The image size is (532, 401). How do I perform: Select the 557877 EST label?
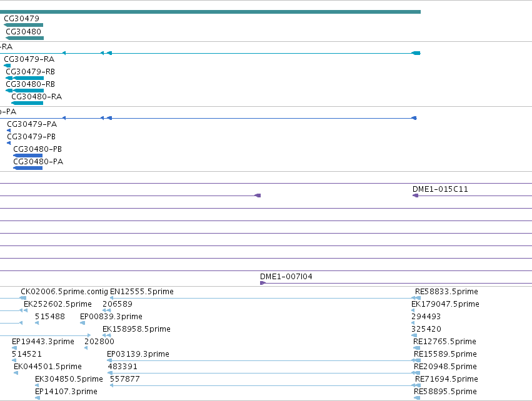124,379
